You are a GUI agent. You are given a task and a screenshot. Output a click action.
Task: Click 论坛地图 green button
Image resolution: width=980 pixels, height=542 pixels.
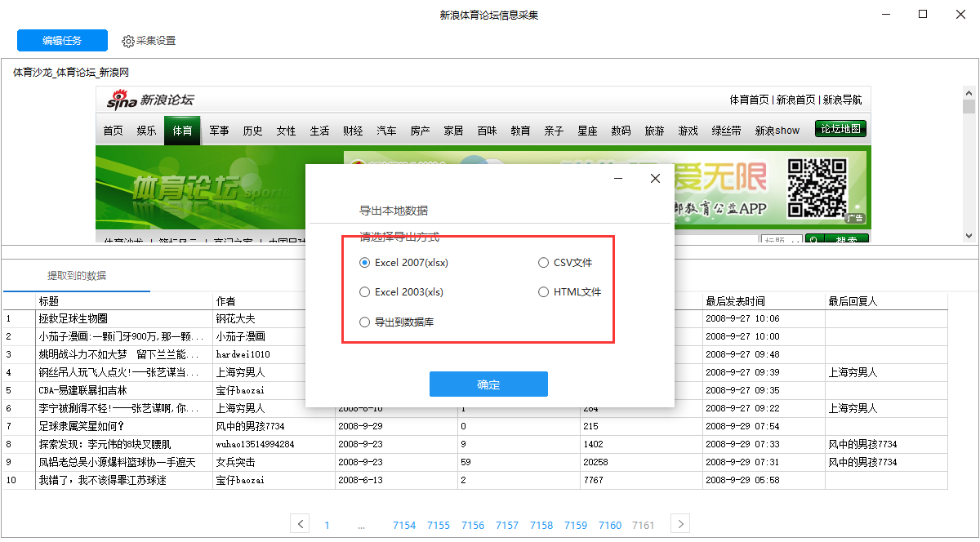(840, 129)
